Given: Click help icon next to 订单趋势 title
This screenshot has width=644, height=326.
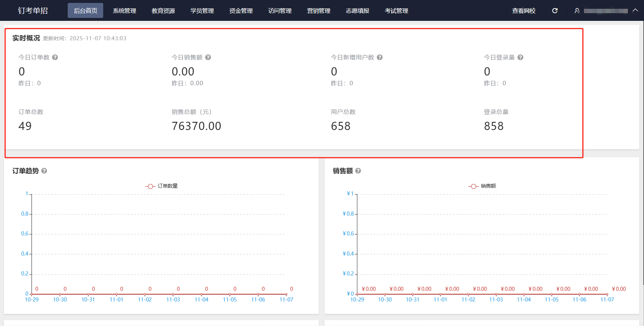Looking at the screenshot, I should click(x=44, y=171).
